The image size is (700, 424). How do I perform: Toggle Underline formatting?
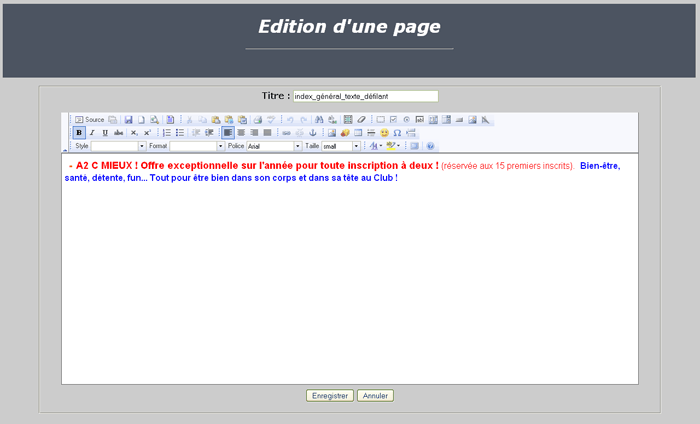click(105, 133)
